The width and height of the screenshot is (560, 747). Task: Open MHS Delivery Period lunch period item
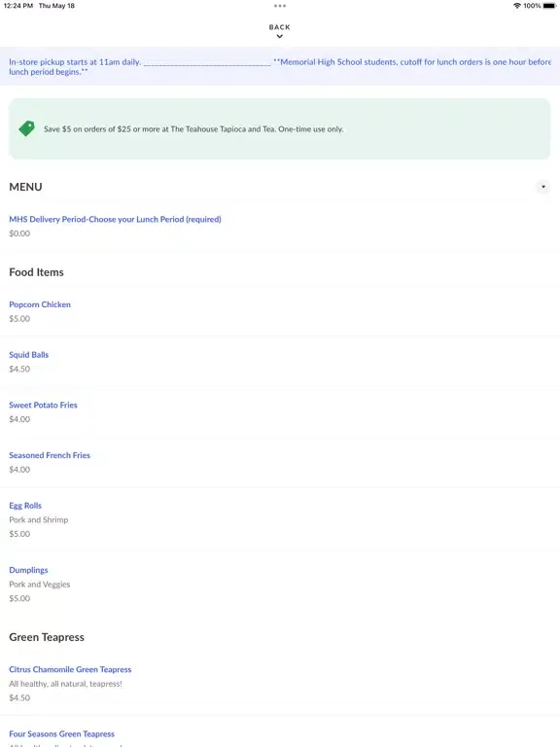[x=115, y=219]
